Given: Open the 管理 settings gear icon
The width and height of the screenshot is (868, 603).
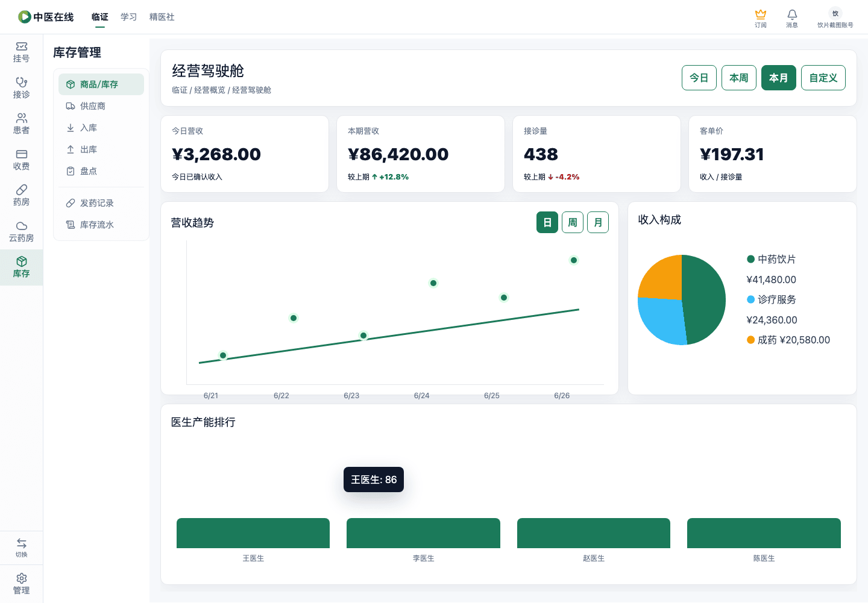Looking at the screenshot, I should click(22, 578).
